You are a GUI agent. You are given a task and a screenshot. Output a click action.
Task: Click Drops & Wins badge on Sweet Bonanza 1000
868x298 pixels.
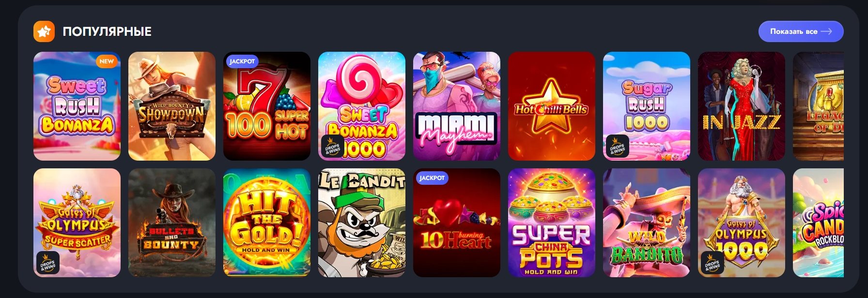[332, 146]
